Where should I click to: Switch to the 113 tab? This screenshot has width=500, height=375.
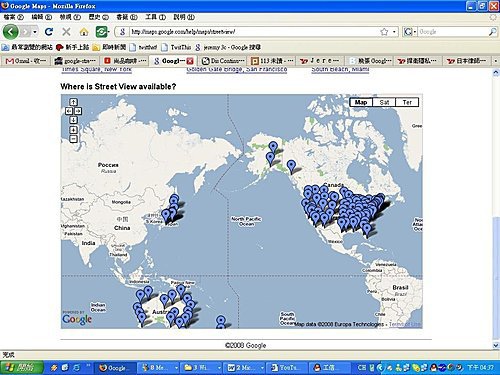[273, 61]
